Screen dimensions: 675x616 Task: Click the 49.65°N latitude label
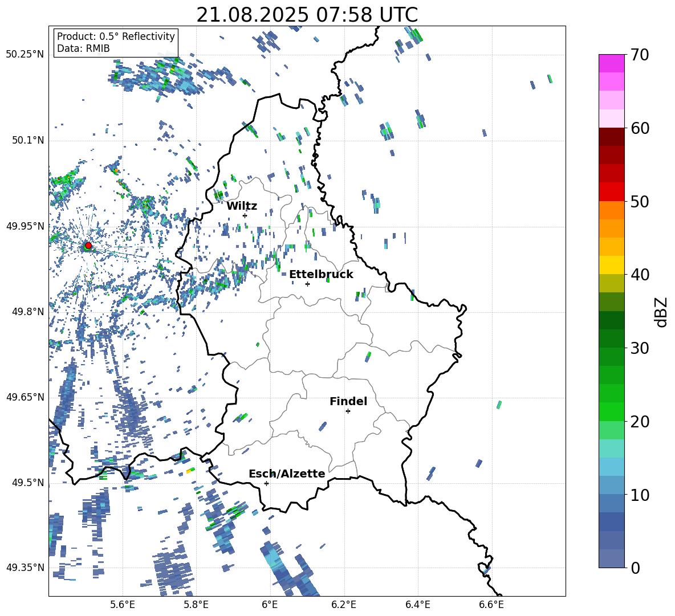tap(25, 397)
